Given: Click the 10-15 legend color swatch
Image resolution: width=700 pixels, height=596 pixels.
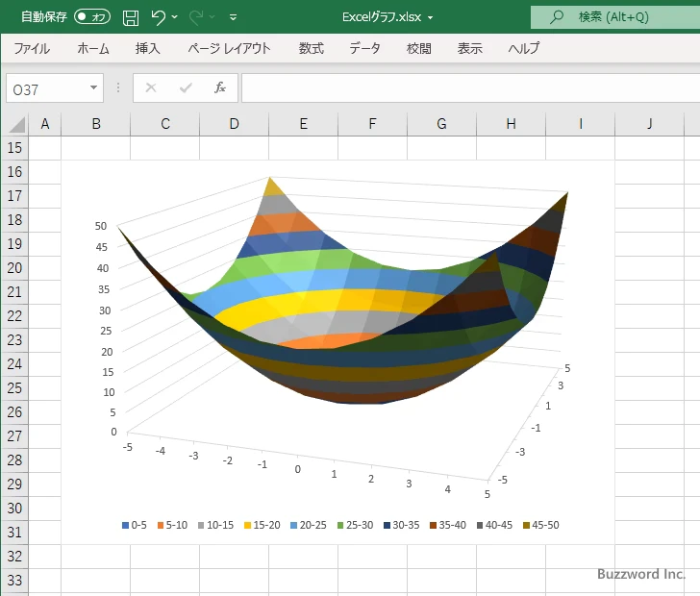Looking at the screenshot, I should click(201, 526).
